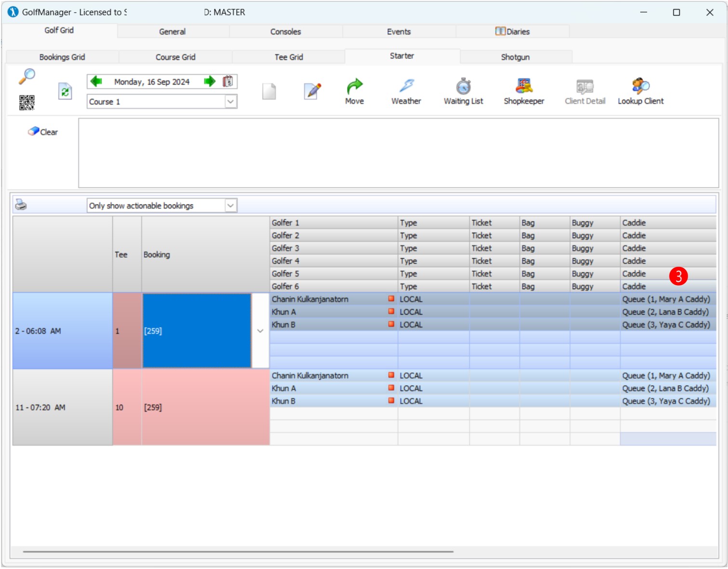Screen dimensions: 728x569
Task: Open the calendar date picker icon
Action: pos(228,81)
